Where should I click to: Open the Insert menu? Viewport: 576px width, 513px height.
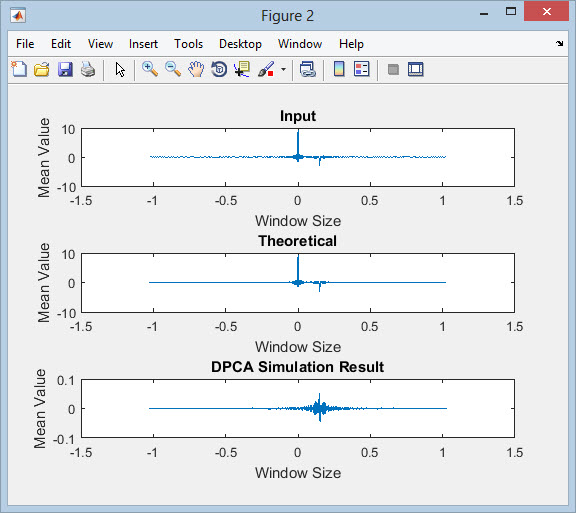click(x=143, y=44)
